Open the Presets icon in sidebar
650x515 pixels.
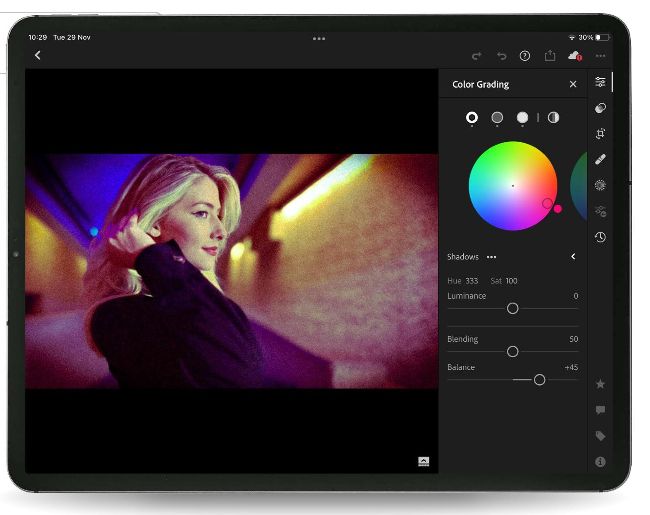pos(600,185)
